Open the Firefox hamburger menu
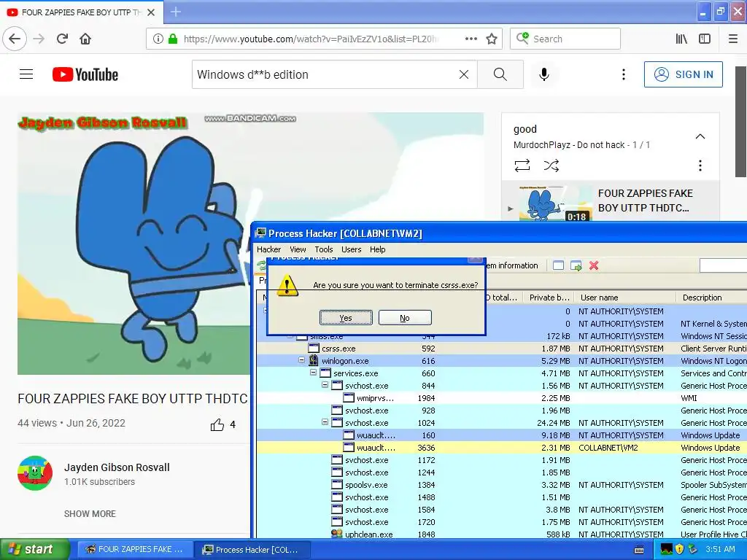Viewport: 747px width, 560px height. [733, 39]
